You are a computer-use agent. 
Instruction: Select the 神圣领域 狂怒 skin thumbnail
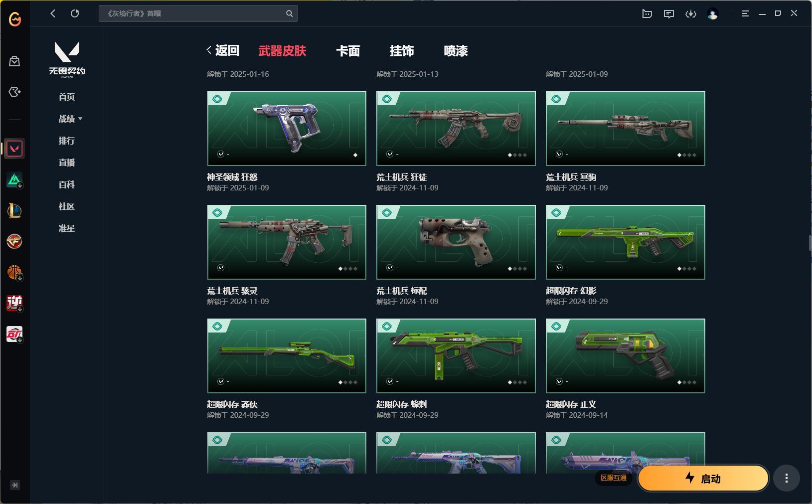pyautogui.click(x=287, y=129)
